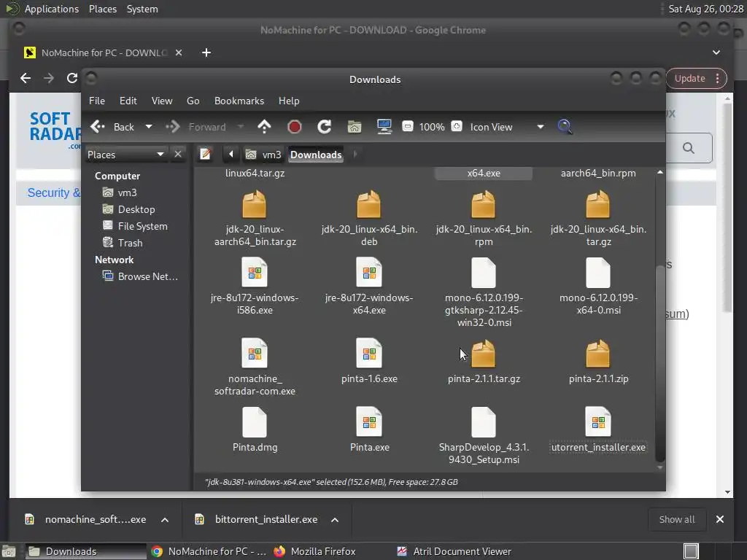Screen dimensions: 747x560
Task: Close the NoMachine for PC Chrome tab
Action: tap(179, 52)
